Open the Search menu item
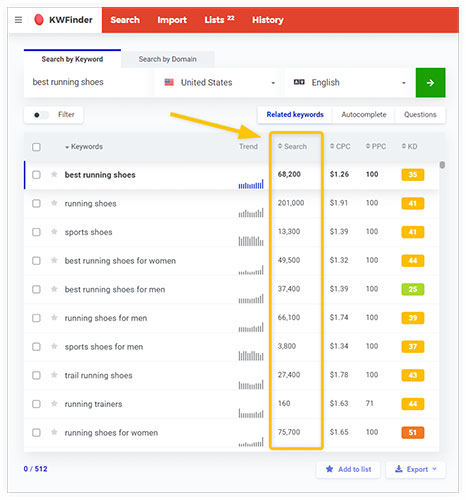This screenshot has height=500, width=466. tap(125, 20)
